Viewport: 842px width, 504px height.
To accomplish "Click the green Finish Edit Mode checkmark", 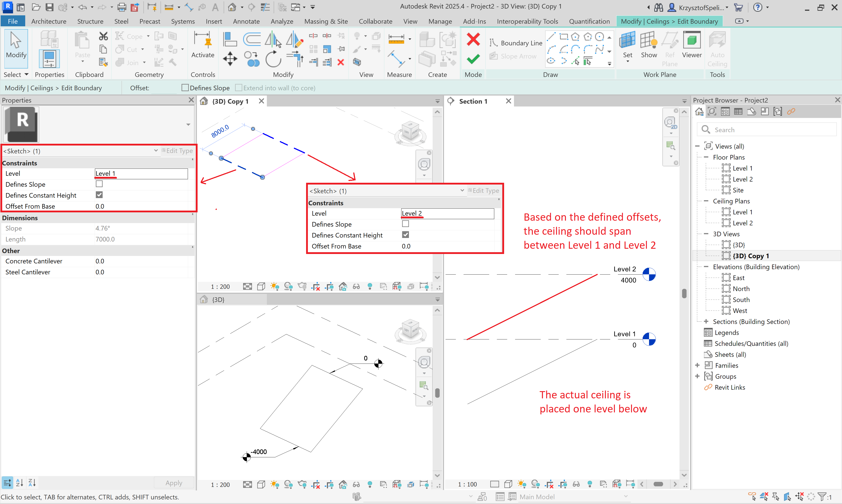I will pyautogui.click(x=473, y=59).
